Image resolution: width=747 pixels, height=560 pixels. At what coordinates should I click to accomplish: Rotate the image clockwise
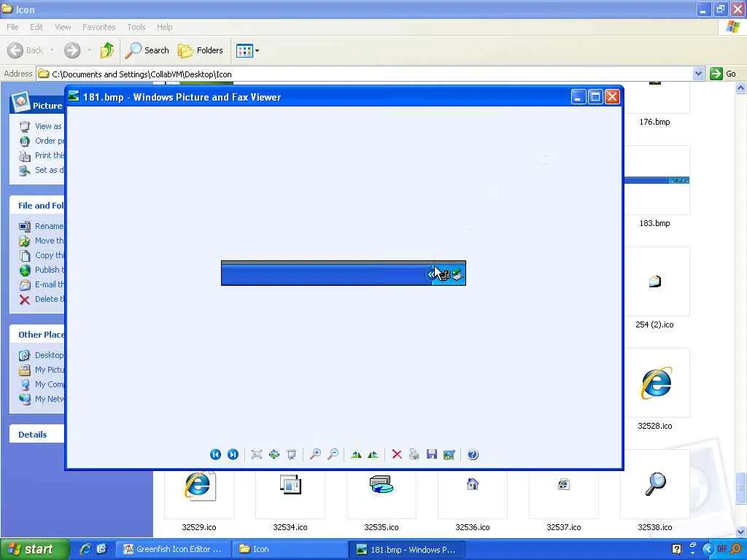tap(356, 454)
